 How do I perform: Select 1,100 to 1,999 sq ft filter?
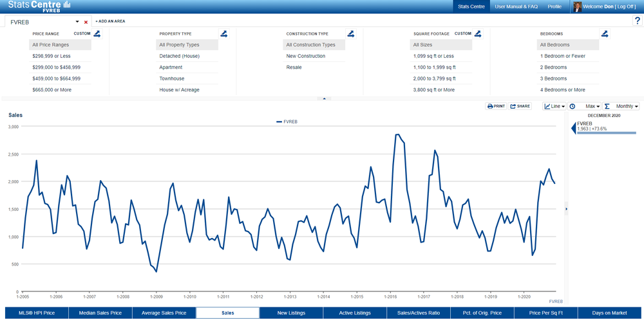441,68
